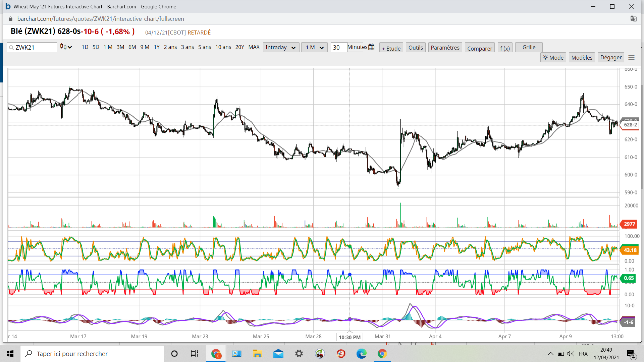Open the candlestick chart type selector
The width and height of the screenshot is (644, 362).
click(66, 47)
